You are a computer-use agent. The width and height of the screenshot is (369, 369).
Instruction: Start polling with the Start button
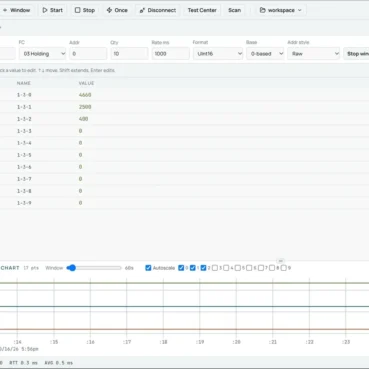(53, 10)
